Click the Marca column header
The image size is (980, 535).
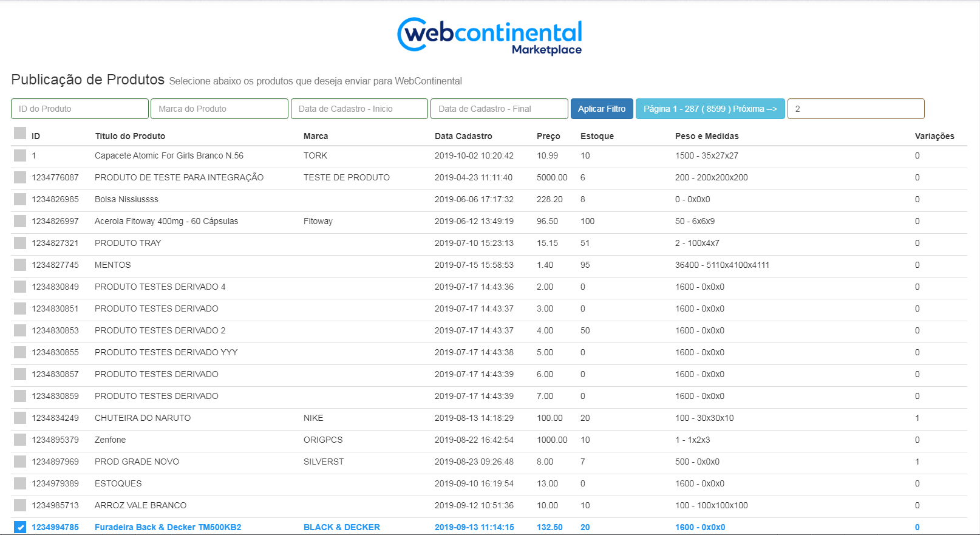316,136
